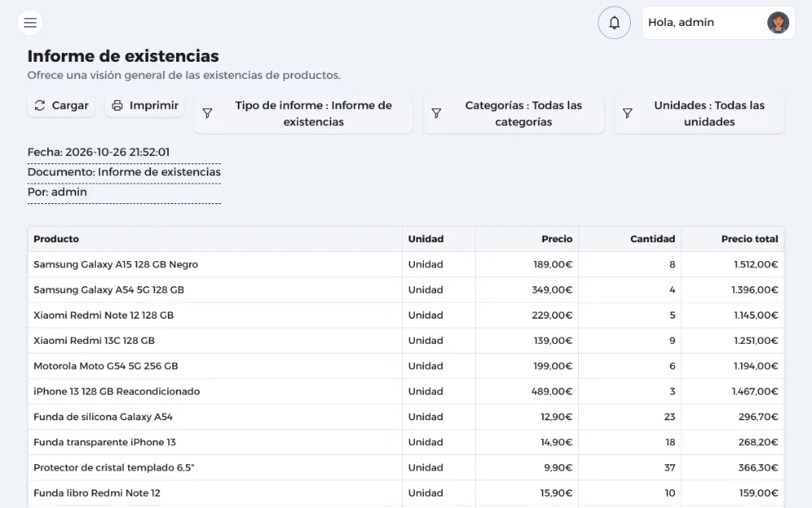Click the price 14,90€
This screenshot has width=812, height=508.
click(556, 442)
